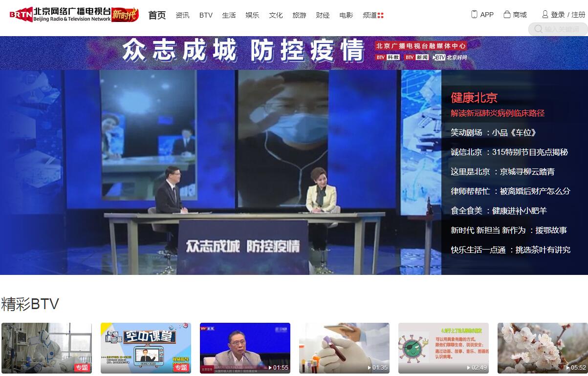This screenshot has width=588, height=376.
Task: Expand the 频道 channel menu
Action: [x=370, y=15]
